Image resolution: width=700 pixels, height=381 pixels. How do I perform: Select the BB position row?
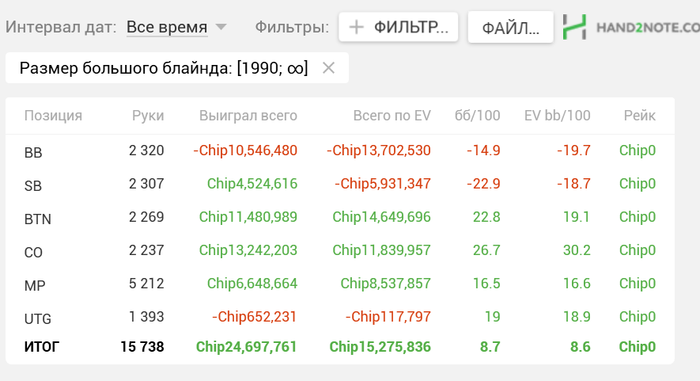point(340,151)
